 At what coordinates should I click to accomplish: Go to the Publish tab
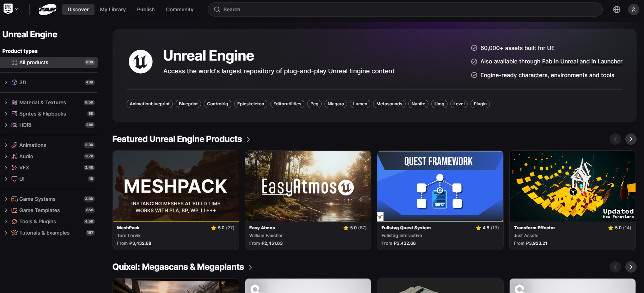pyautogui.click(x=146, y=10)
